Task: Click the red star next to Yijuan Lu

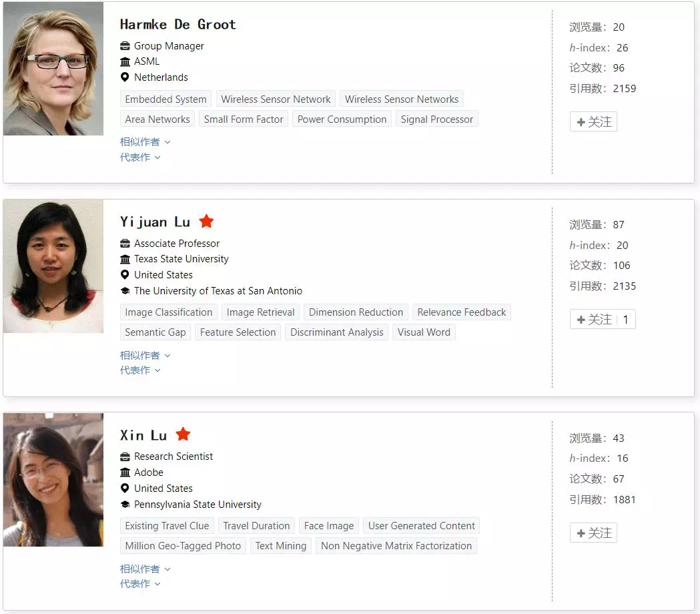Action: pyautogui.click(x=206, y=221)
